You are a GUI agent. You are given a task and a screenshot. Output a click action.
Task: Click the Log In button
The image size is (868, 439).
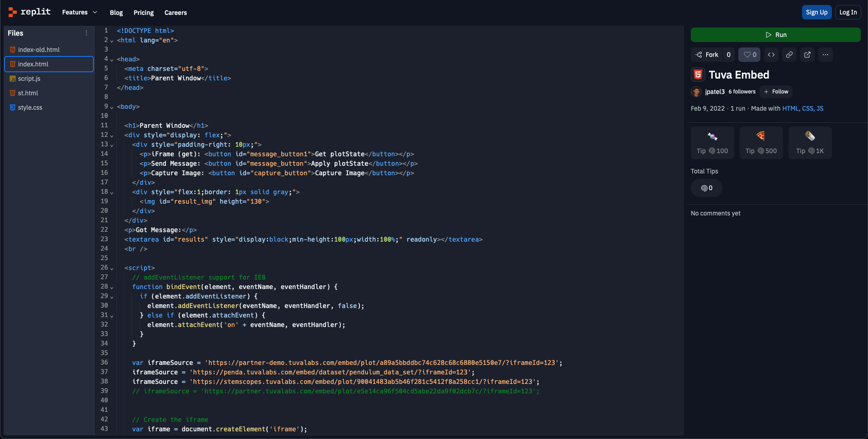(848, 12)
